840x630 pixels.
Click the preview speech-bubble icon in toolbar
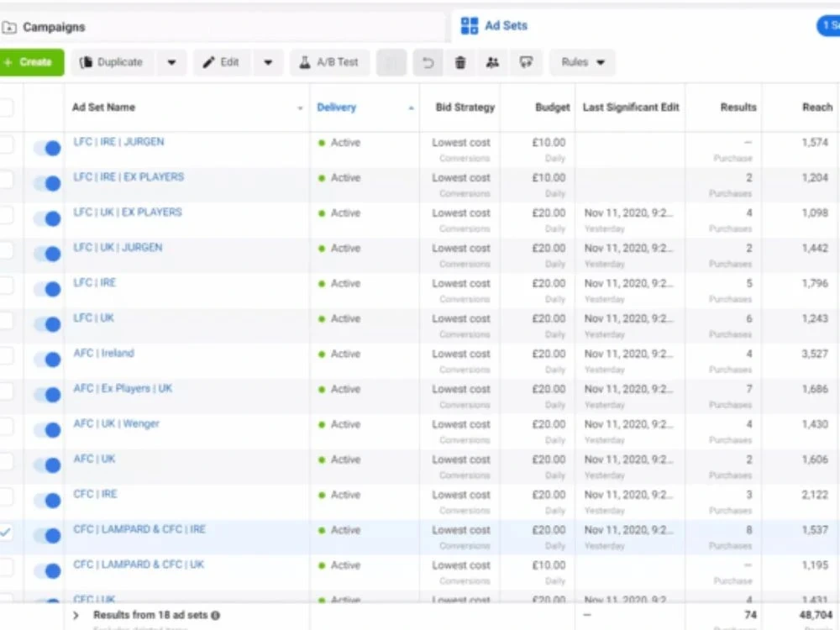526,63
